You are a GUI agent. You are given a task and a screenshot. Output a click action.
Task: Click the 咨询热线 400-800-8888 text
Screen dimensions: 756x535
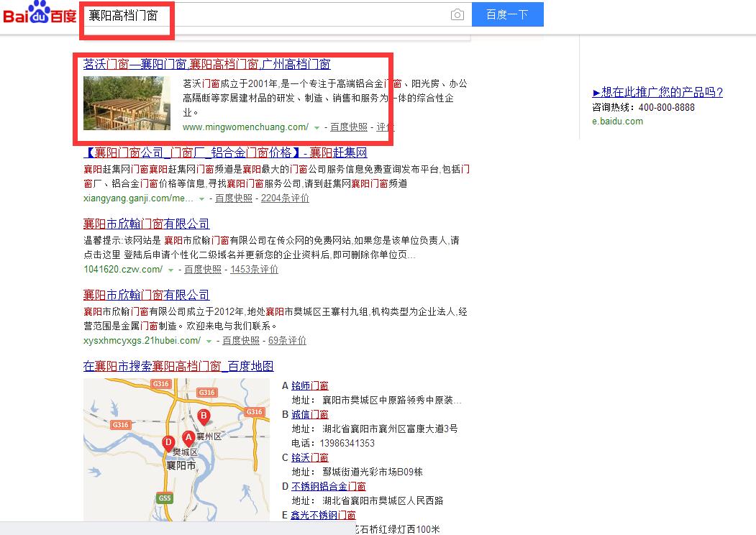(x=643, y=107)
